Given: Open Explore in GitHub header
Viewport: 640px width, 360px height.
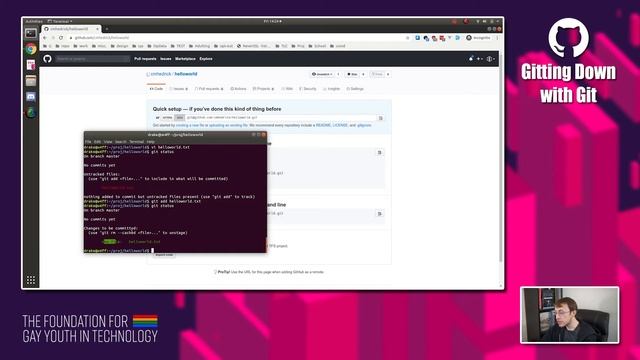Looking at the screenshot, I should (x=206, y=59).
